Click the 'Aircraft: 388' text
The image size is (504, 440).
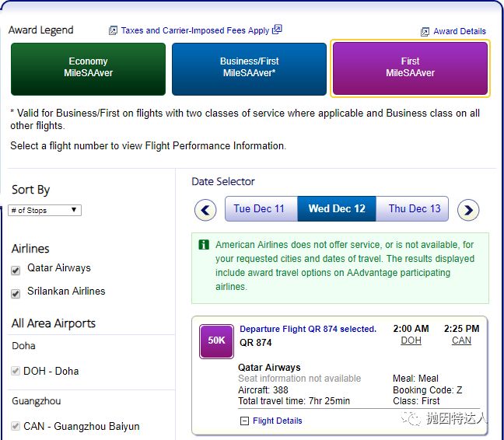[263, 390]
